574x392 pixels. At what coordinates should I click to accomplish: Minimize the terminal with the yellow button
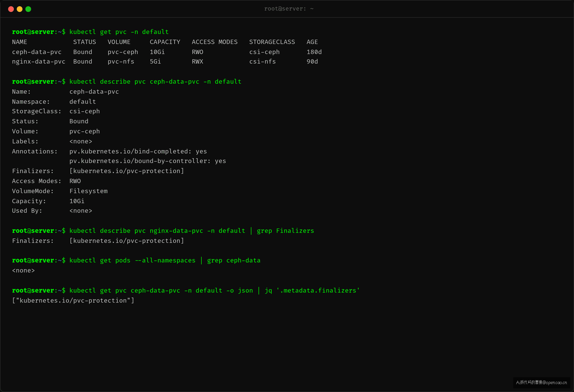(20, 9)
